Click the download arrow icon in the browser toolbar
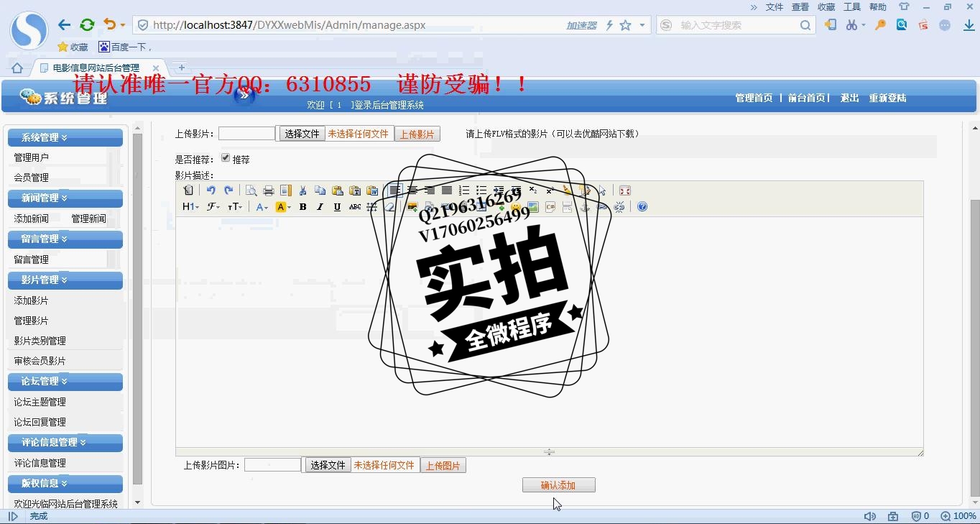 pyautogui.click(x=969, y=25)
